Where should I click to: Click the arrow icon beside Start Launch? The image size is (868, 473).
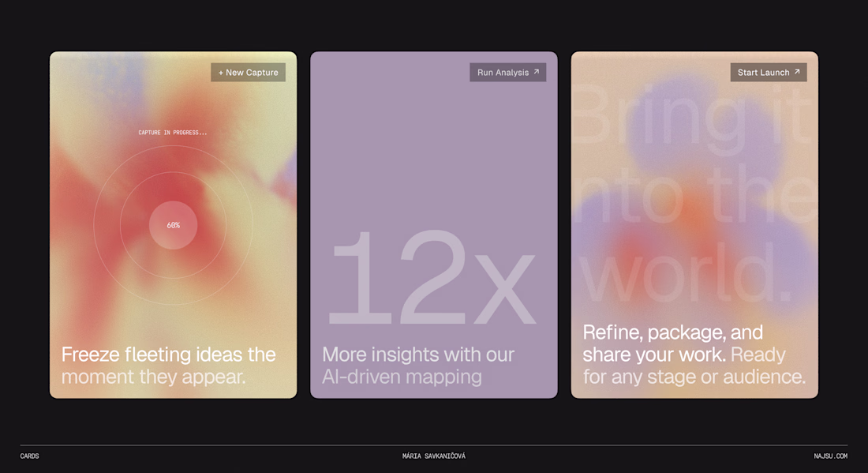pyautogui.click(x=797, y=72)
